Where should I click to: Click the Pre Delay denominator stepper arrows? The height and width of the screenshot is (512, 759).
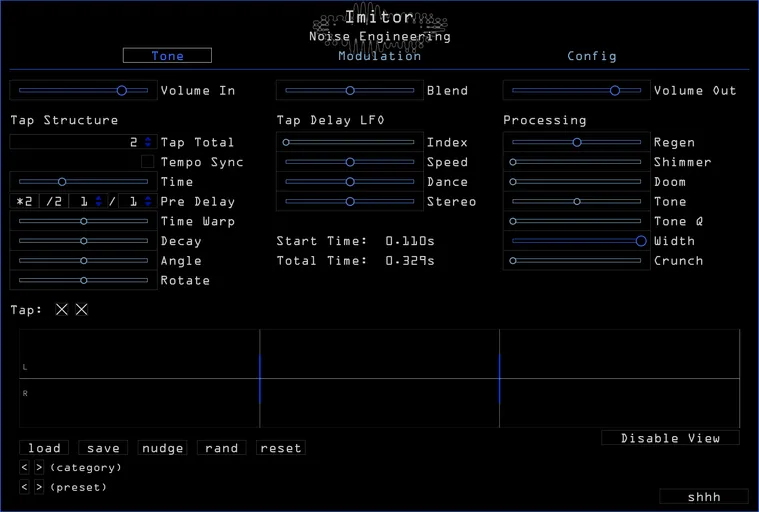point(148,201)
